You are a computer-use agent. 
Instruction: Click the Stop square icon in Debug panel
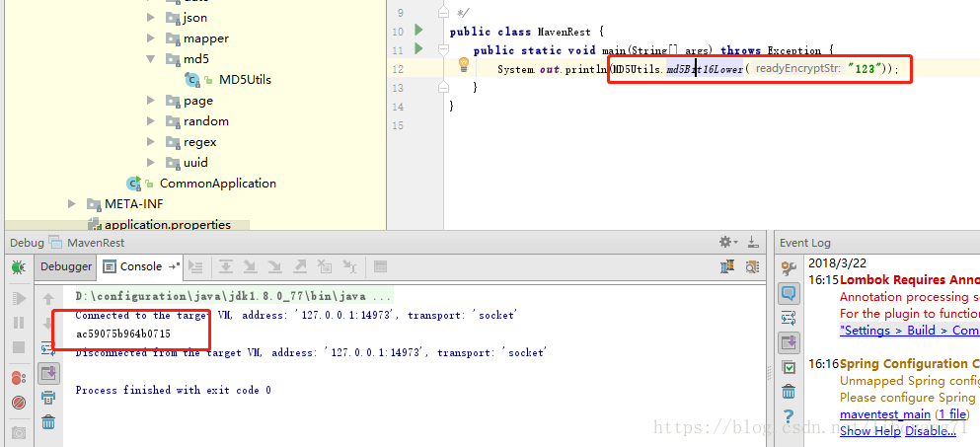pos(18,347)
